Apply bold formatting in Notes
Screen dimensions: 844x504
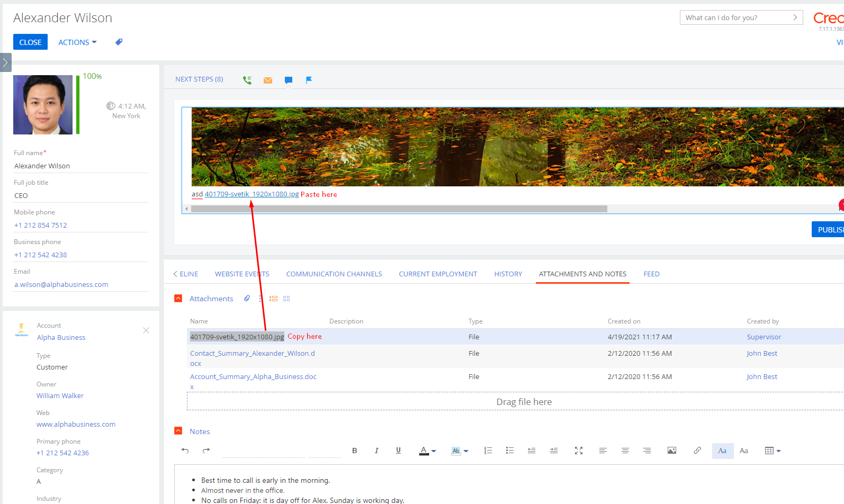(x=355, y=451)
